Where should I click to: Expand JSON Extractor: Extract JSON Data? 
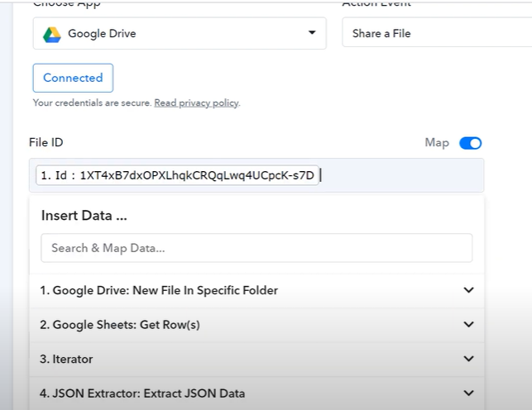(x=256, y=393)
